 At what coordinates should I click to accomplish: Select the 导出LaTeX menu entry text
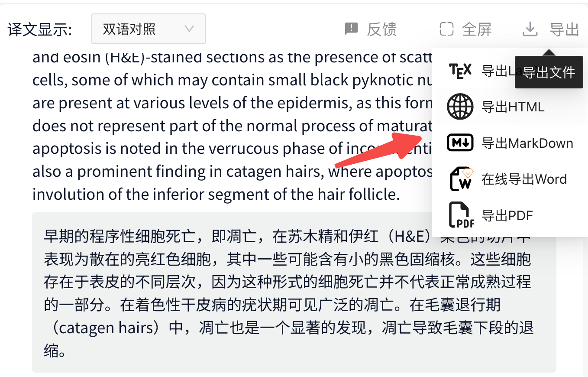coord(498,71)
